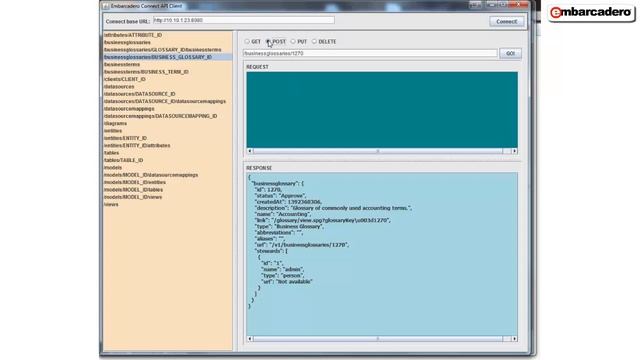Image resolution: width=640 pixels, height=360 pixels.
Task: Click the Embarcadero logo
Action: [x=591, y=13]
